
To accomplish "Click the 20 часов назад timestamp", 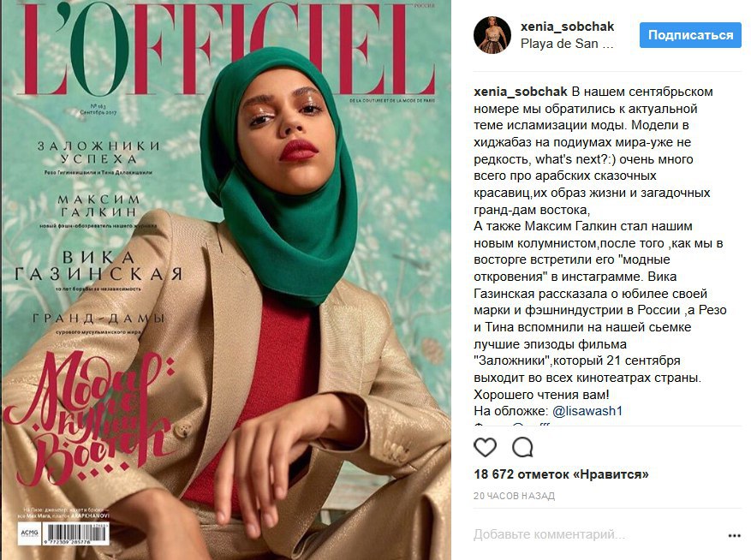I will [x=514, y=496].
